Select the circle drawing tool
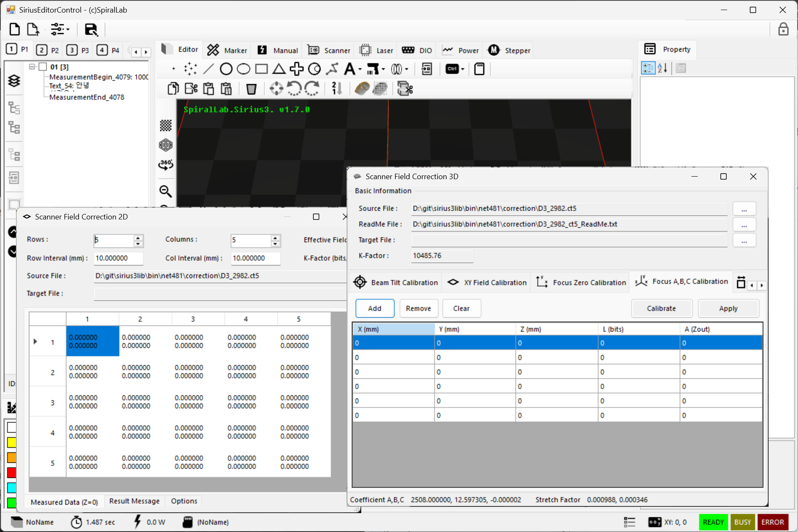 pyautogui.click(x=226, y=69)
